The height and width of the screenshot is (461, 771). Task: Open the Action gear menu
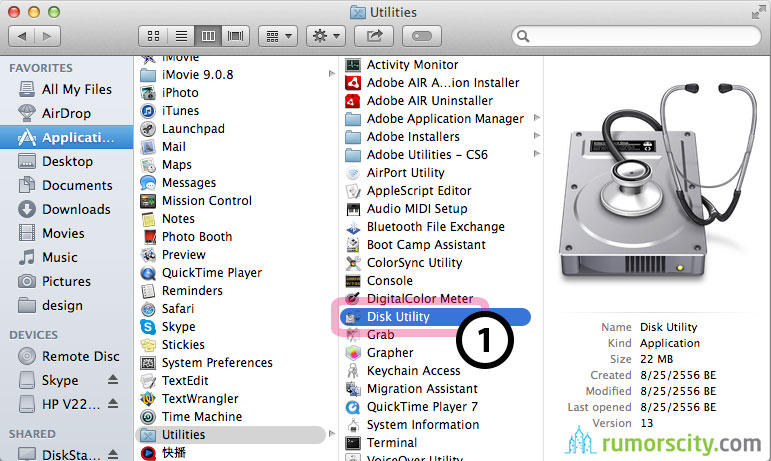326,36
